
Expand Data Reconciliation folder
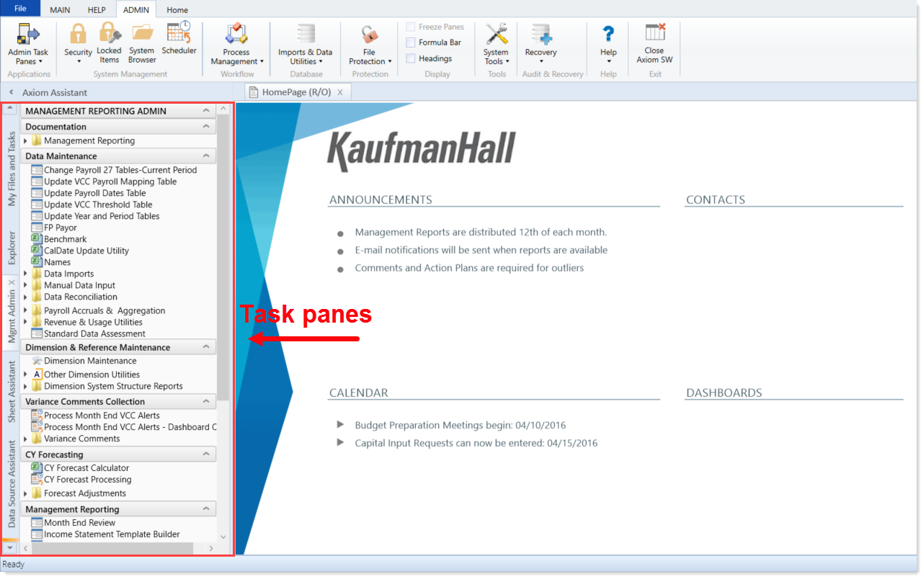[x=25, y=297]
